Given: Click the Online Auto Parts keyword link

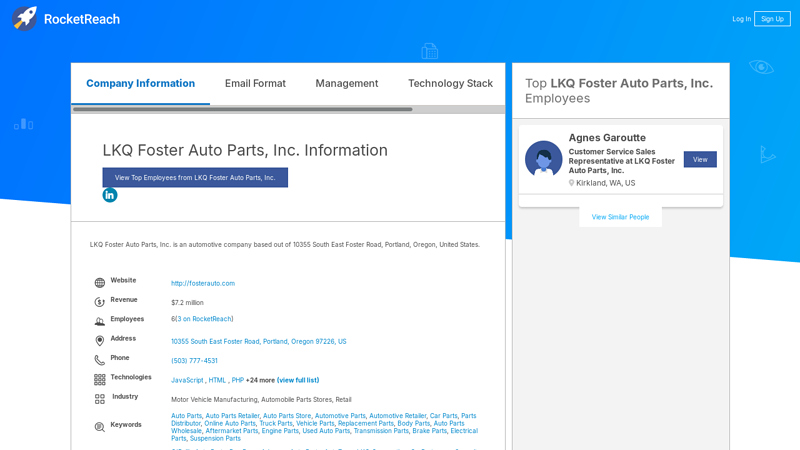Looking at the screenshot, I should coord(230,423).
